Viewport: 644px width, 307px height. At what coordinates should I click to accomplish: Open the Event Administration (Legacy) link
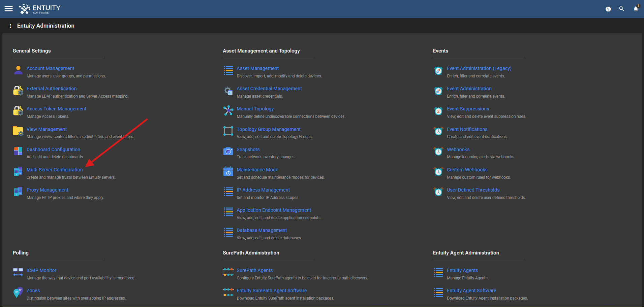(479, 68)
